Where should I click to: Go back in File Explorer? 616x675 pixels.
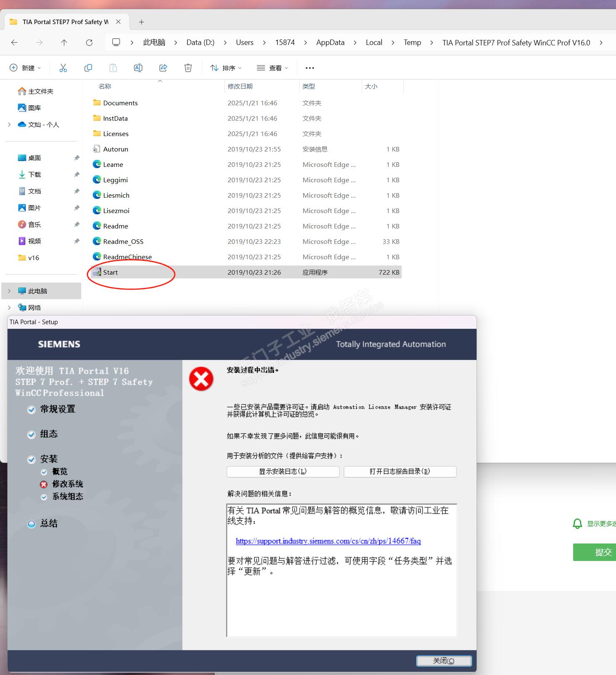point(15,42)
